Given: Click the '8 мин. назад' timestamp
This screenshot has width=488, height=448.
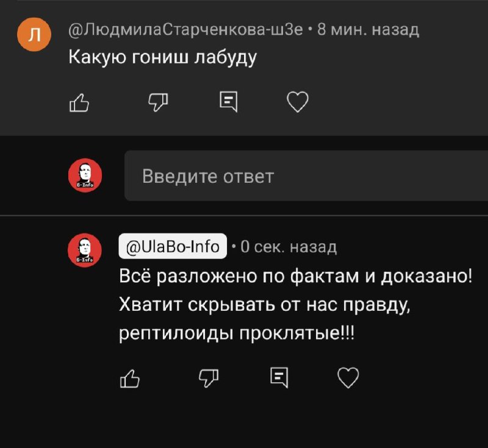Looking at the screenshot, I should (368, 30).
